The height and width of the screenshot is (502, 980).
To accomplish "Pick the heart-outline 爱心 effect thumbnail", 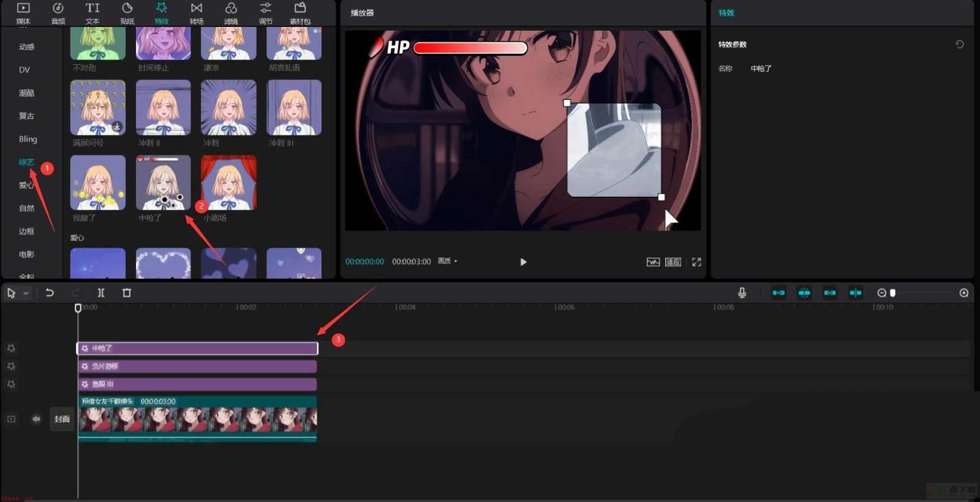I will coord(164,264).
